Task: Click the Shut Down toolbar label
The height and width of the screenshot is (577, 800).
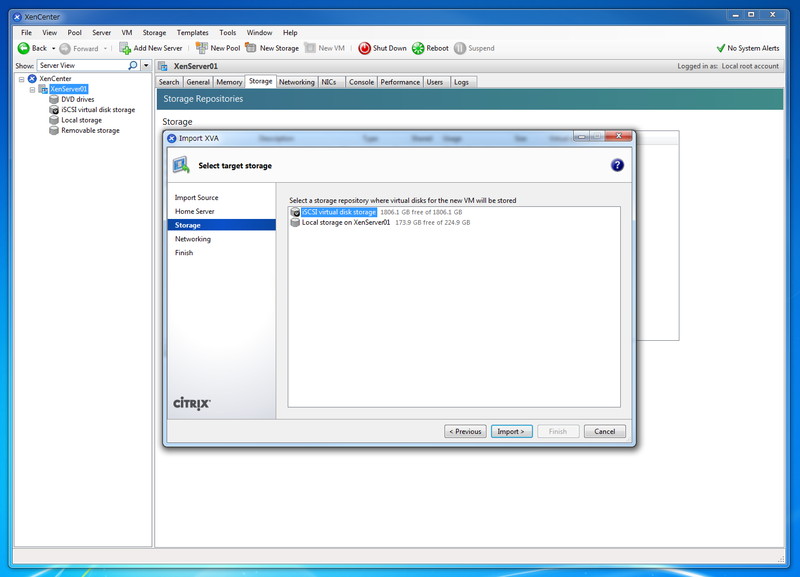Action: click(389, 48)
